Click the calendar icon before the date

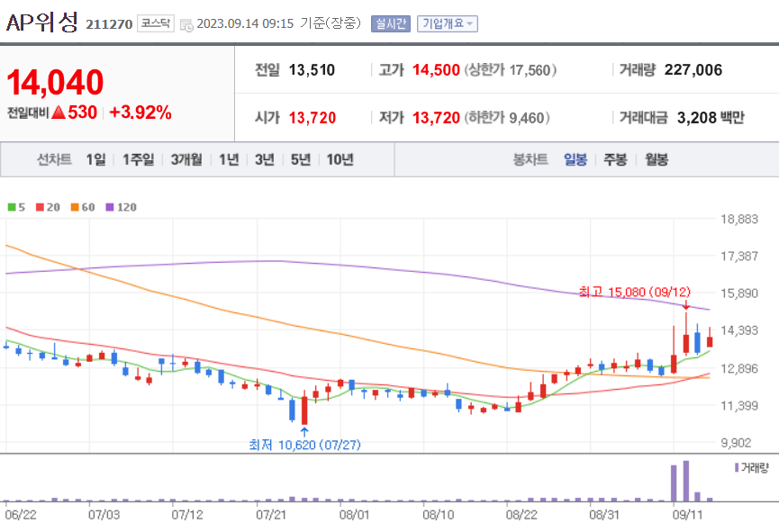pos(186,25)
